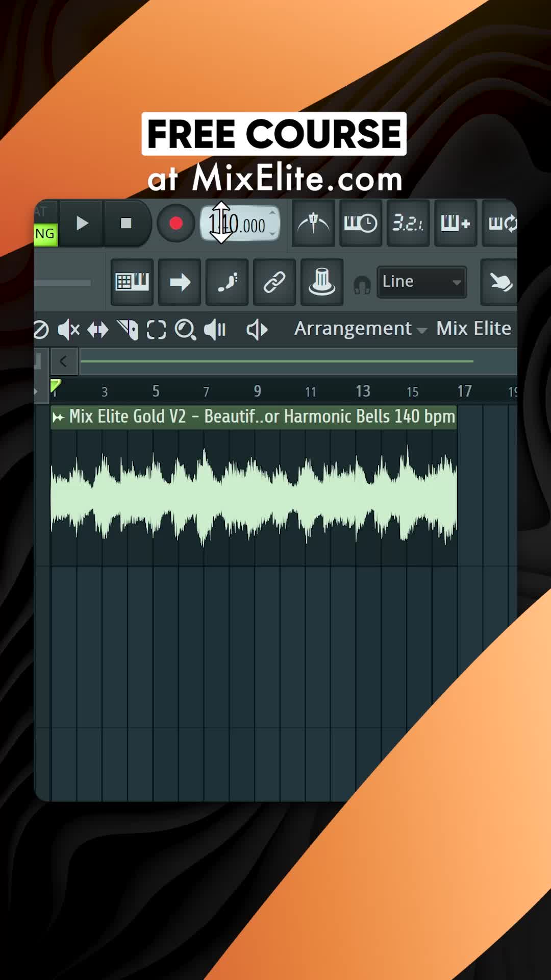
Task: Click the snap magnet icon
Action: click(x=362, y=285)
